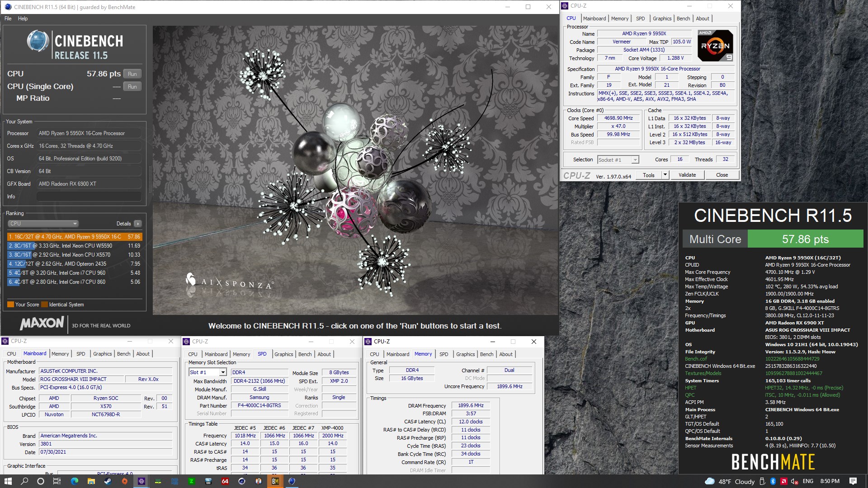Image resolution: width=868 pixels, height=488 pixels.
Task: Open the Action Center notifications icon
Action: pos(853,481)
